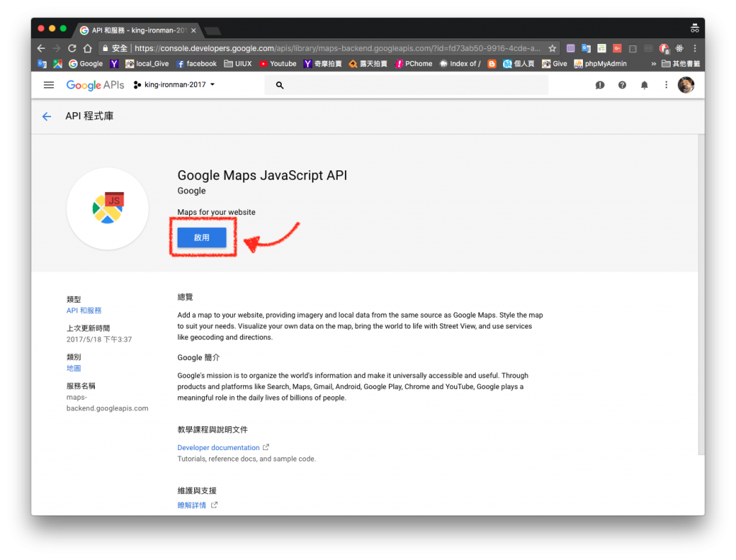Open the Youtube bookmark

(278, 64)
